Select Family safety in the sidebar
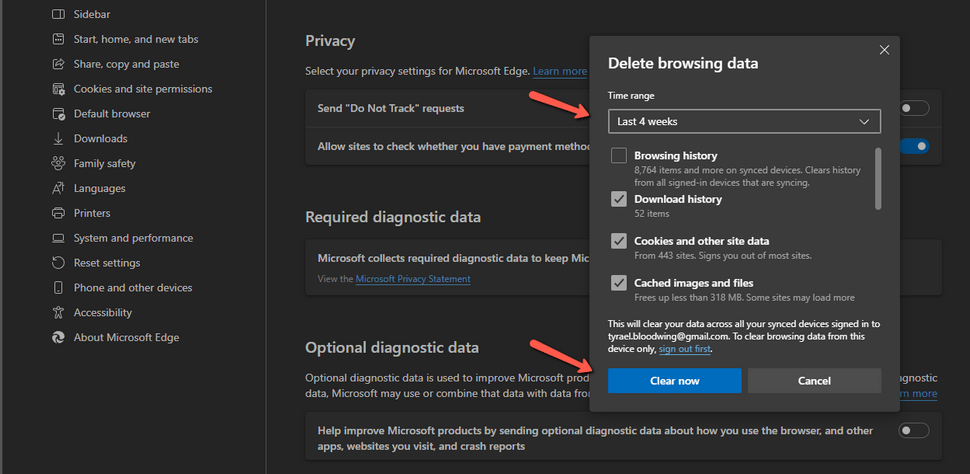Image resolution: width=970 pixels, height=474 pixels. click(105, 163)
